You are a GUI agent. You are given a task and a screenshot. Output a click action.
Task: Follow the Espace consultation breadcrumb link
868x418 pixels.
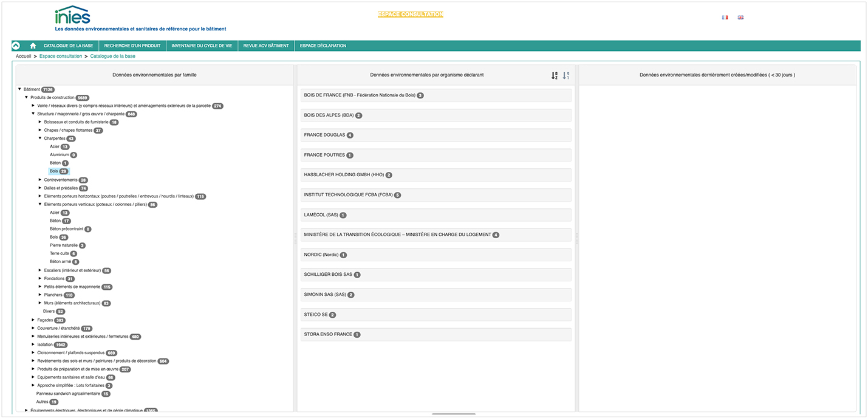click(61, 56)
